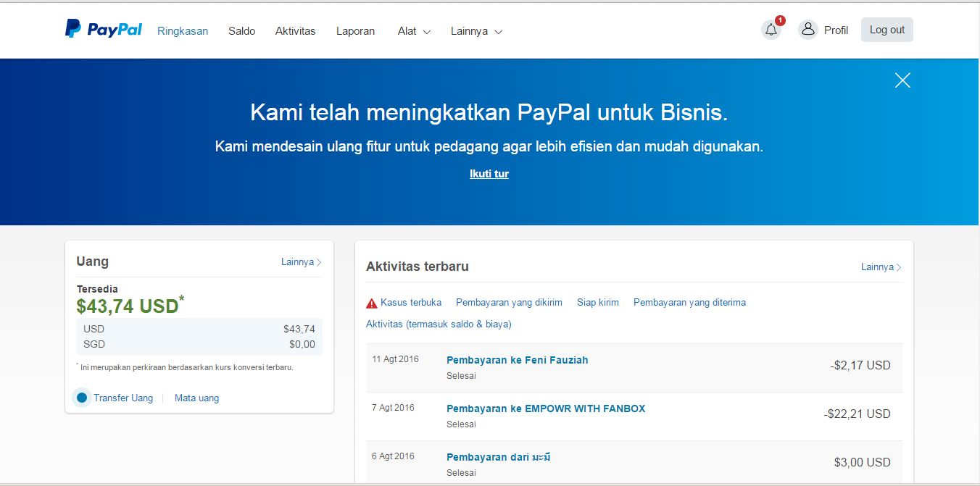Open the Aktivitas tab
Image resolution: width=980 pixels, height=486 pixels.
coord(295,31)
